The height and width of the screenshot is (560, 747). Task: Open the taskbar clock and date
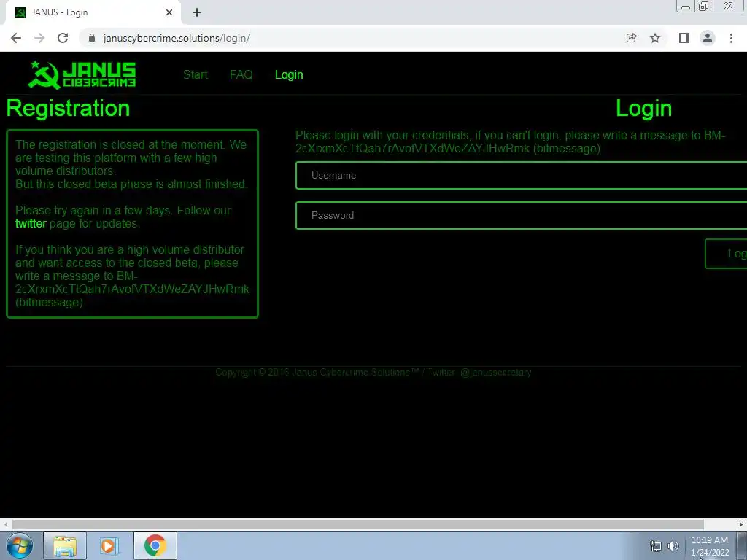tap(710, 546)
